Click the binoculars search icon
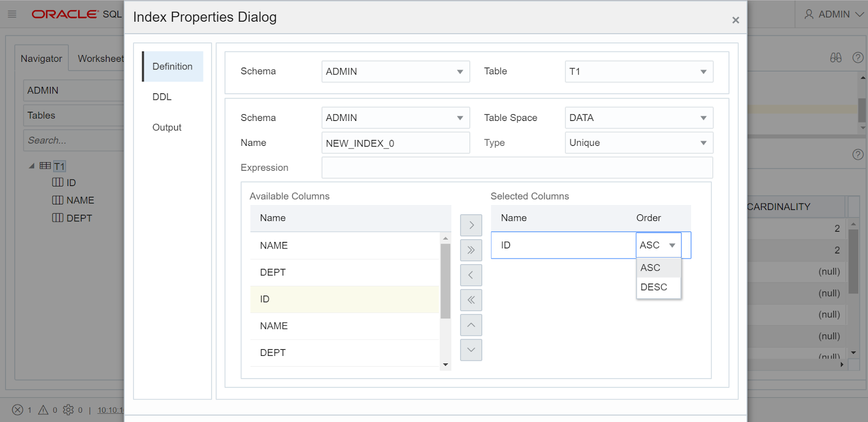Screen dimensions: 868x422 coord(835,57)
